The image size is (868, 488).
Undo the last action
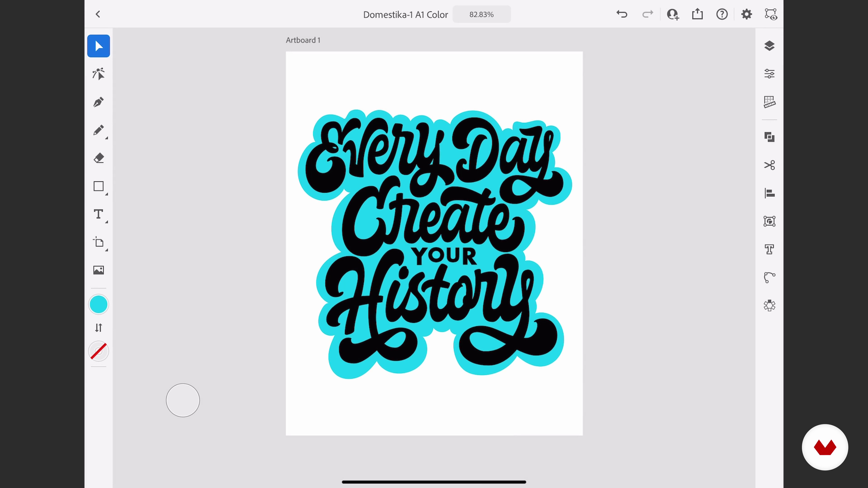(622, 14)
